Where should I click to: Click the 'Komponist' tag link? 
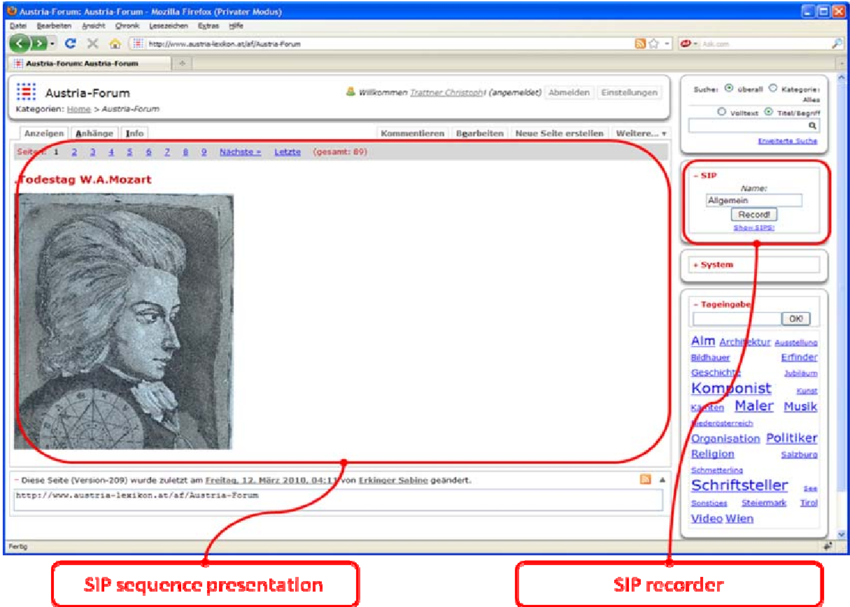point(731,388)
